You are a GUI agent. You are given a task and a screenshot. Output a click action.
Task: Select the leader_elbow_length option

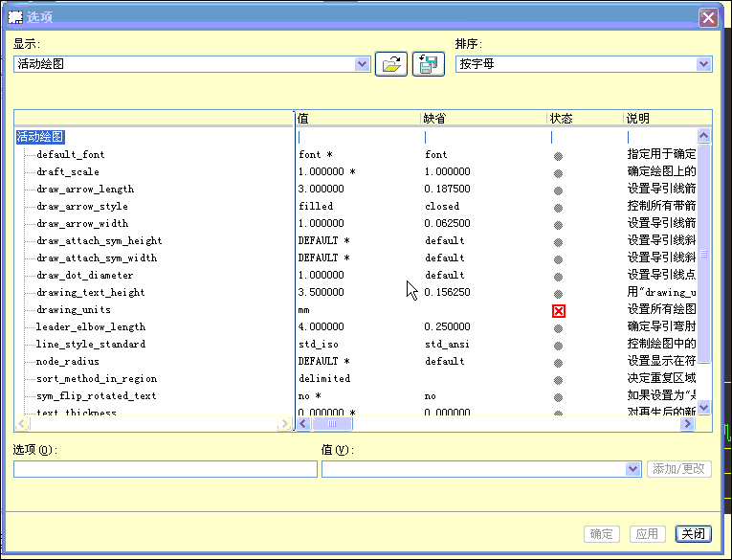[x=91, y=327]
